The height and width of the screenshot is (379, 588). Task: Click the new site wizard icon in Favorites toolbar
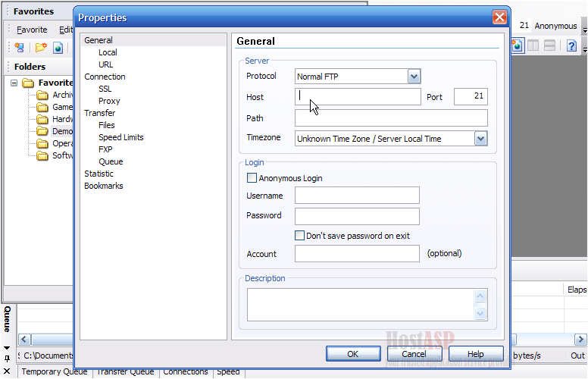(20, 47)
